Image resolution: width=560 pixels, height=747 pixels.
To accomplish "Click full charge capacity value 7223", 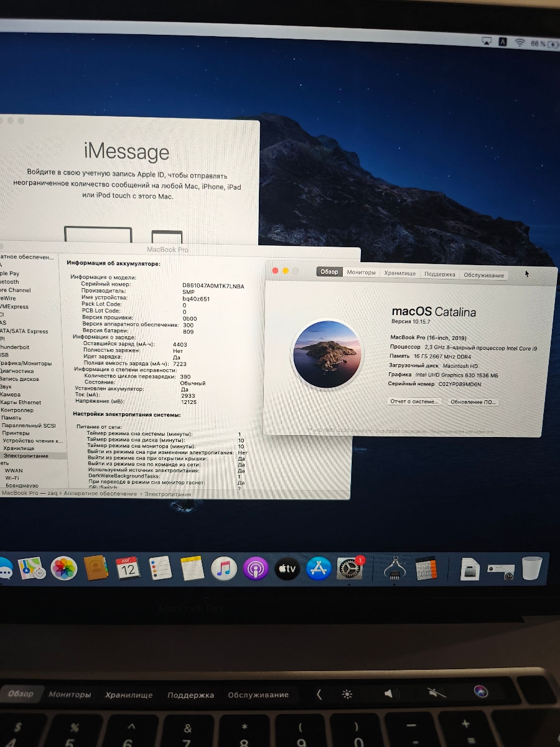I will (180, 364).
